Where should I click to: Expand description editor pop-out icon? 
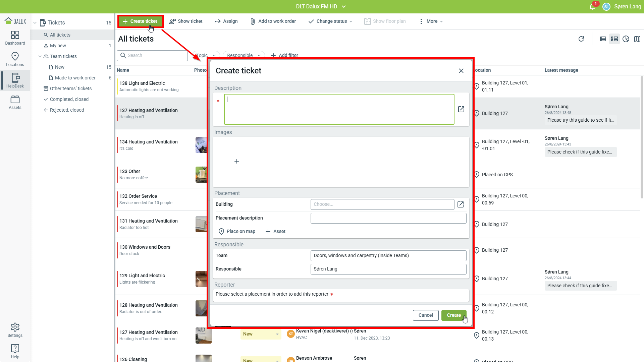461,109
